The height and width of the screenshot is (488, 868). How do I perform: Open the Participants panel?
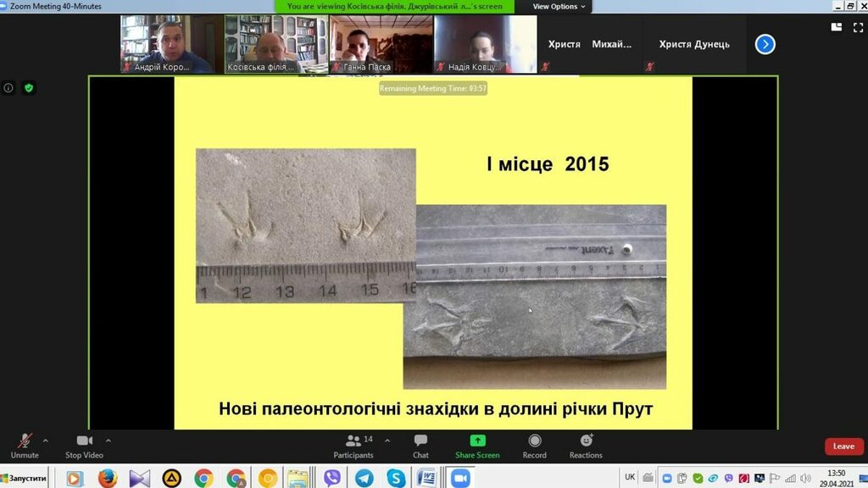(353, 445)
